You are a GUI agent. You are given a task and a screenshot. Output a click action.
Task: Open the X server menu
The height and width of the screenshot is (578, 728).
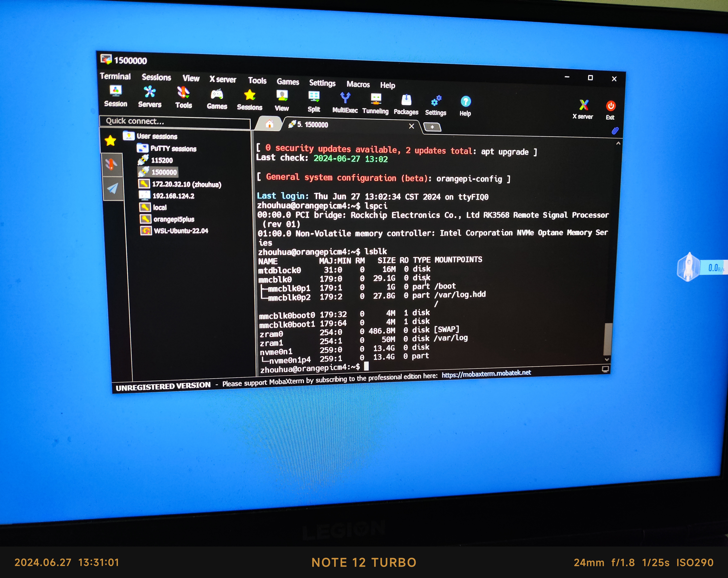click(x=223, y=79)
